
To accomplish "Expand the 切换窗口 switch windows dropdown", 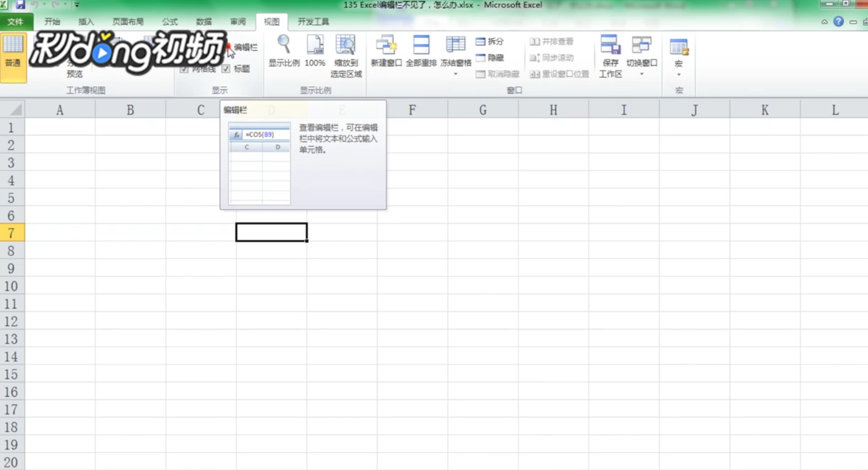I will click(641, 74).
